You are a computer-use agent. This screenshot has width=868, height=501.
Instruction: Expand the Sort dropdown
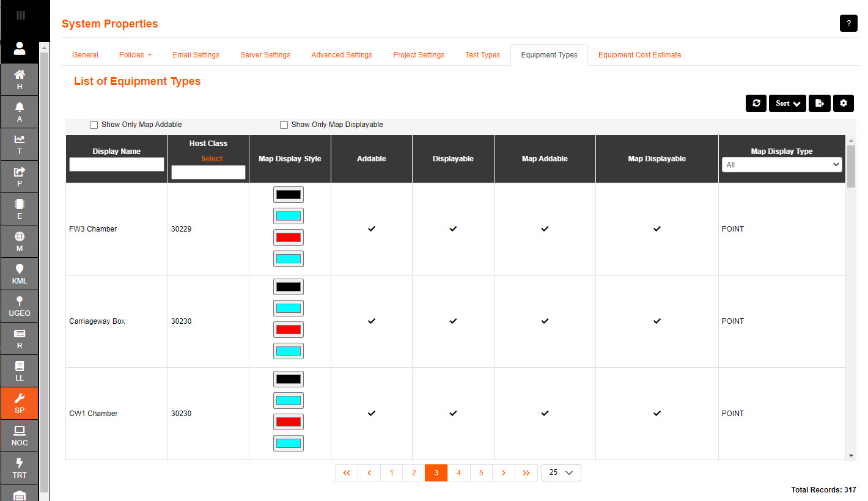(x=787, y=103)
